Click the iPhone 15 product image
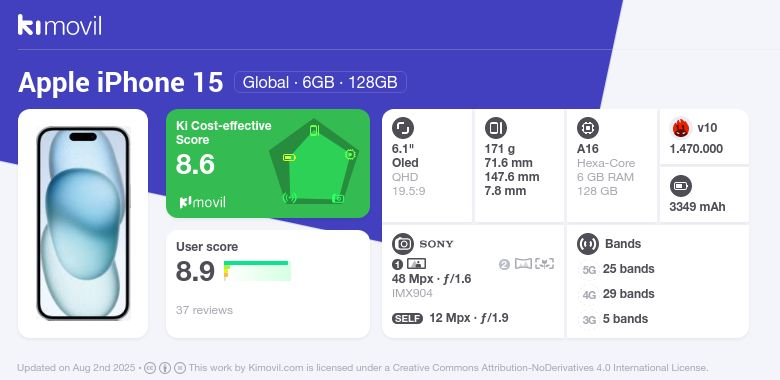 tap(83, 223)
